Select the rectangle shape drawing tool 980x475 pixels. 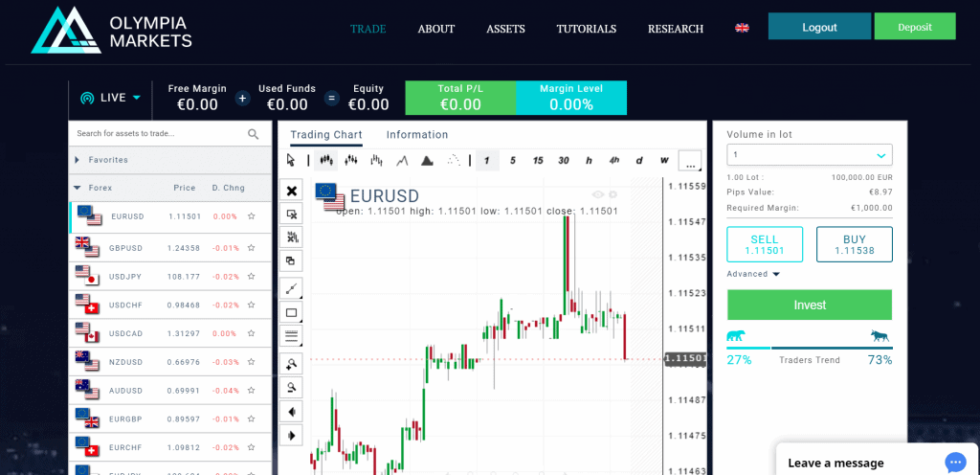point(291,312)
